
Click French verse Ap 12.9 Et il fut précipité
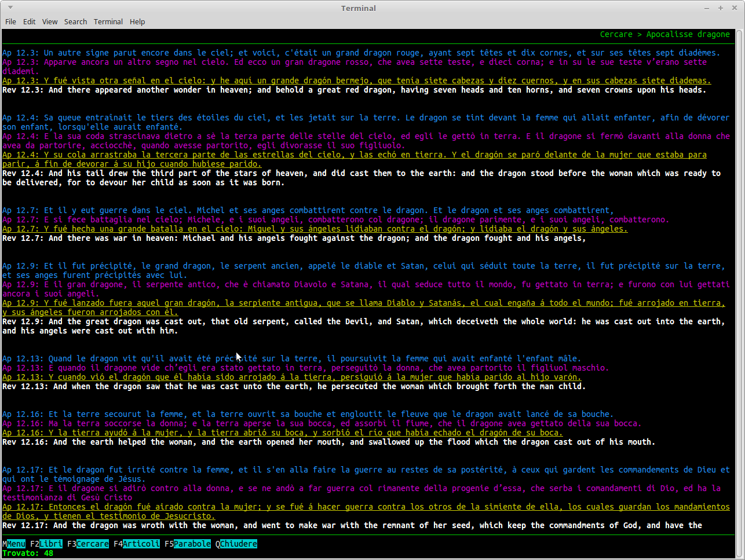(364, 270)
